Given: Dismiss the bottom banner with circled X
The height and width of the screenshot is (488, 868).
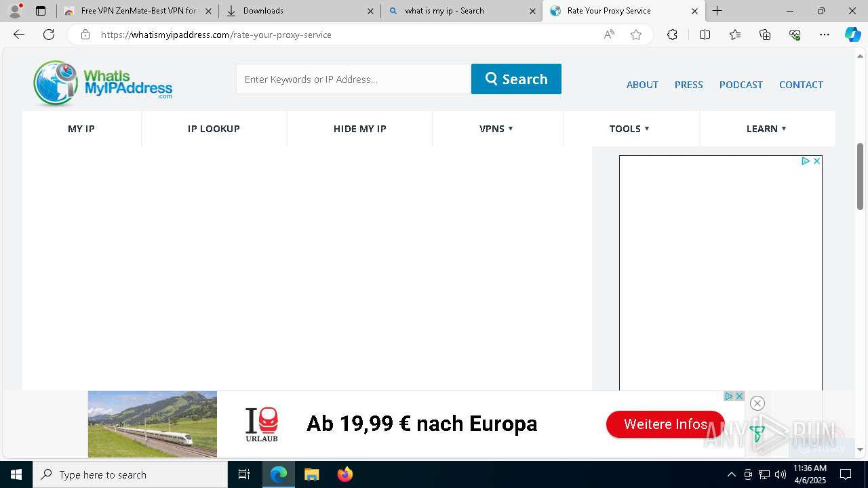Looking at the screenshot, I should coord(757,403).
